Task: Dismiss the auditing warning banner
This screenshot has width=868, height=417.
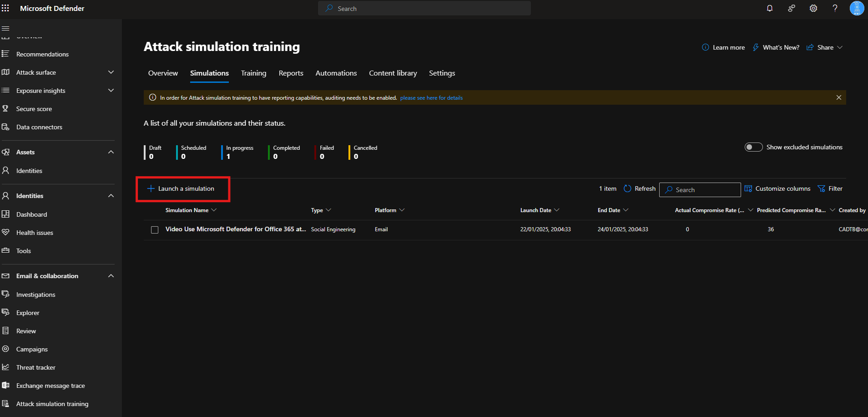Action: (x=839, y=97)
